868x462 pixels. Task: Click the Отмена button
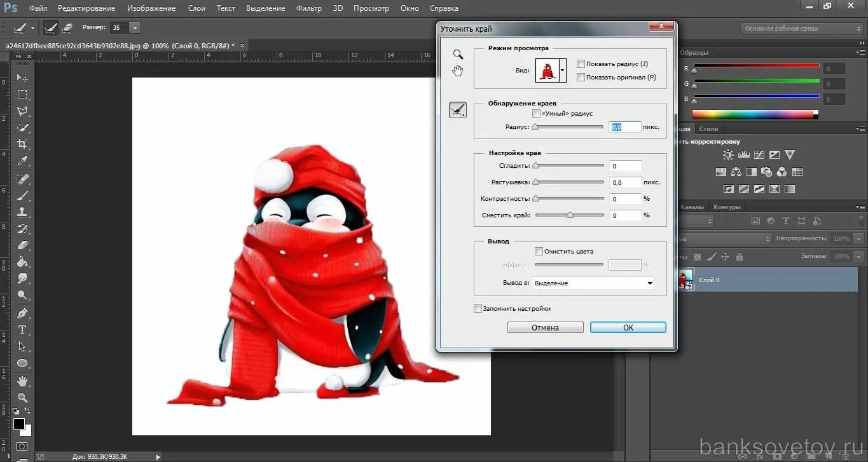point(545,327)
